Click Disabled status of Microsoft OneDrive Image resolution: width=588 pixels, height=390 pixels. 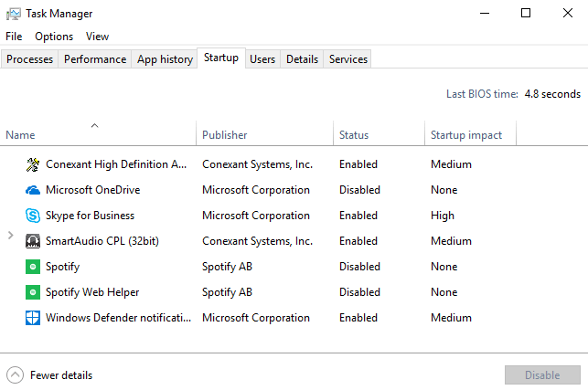pos(359,190)
